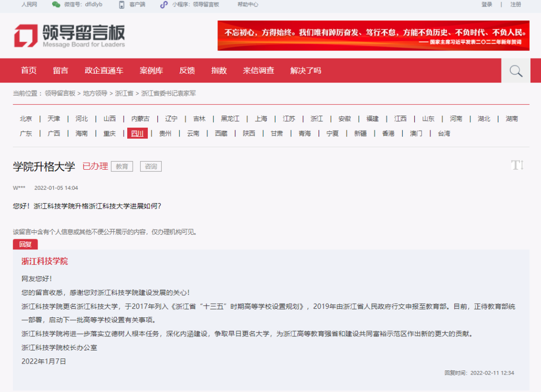
Task: Click the 小程序 mini-program icon
Action: pyautogui.click(x=163, y=6)
